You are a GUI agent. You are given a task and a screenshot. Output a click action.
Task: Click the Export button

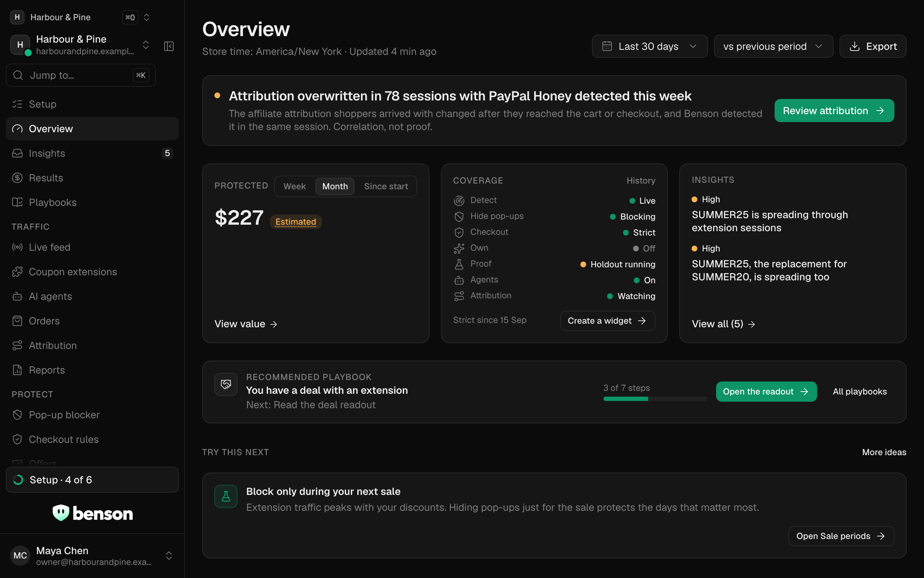pos(873,46)
